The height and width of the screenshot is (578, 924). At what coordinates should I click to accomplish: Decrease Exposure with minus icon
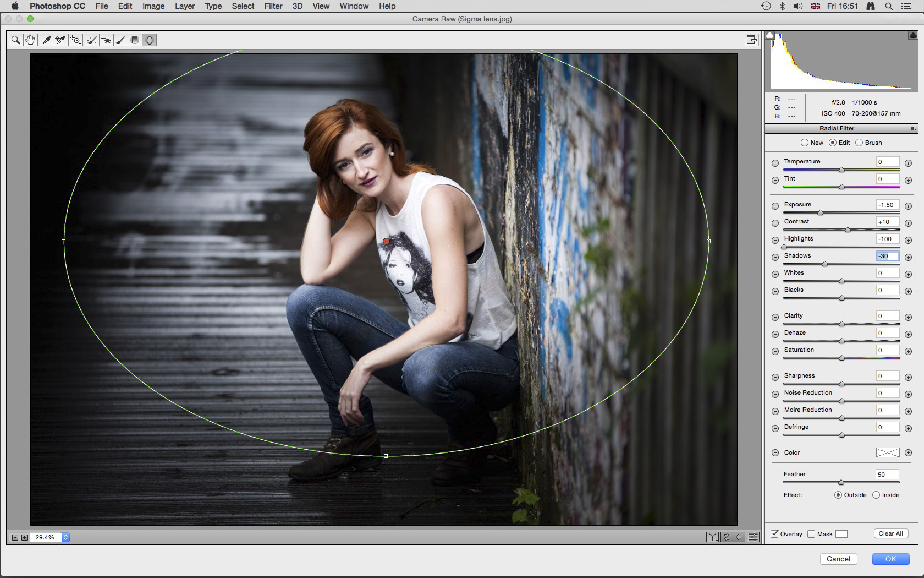[775, 206]
